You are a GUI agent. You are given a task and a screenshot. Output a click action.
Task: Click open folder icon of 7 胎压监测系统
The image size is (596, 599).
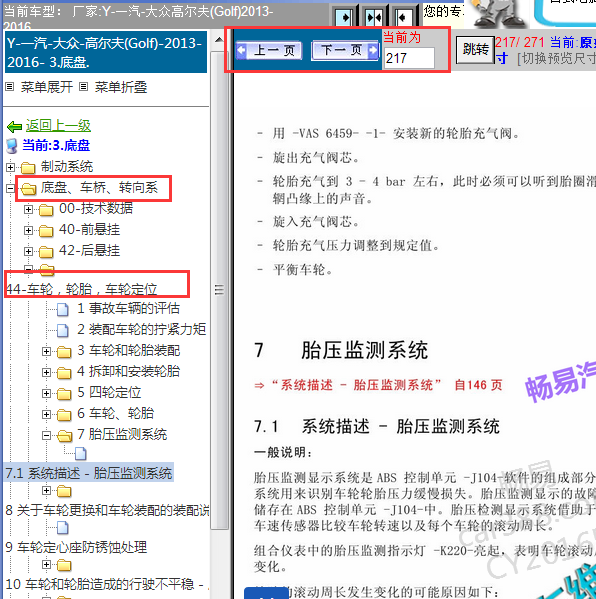pyautogui.click(x=64, y=436)
